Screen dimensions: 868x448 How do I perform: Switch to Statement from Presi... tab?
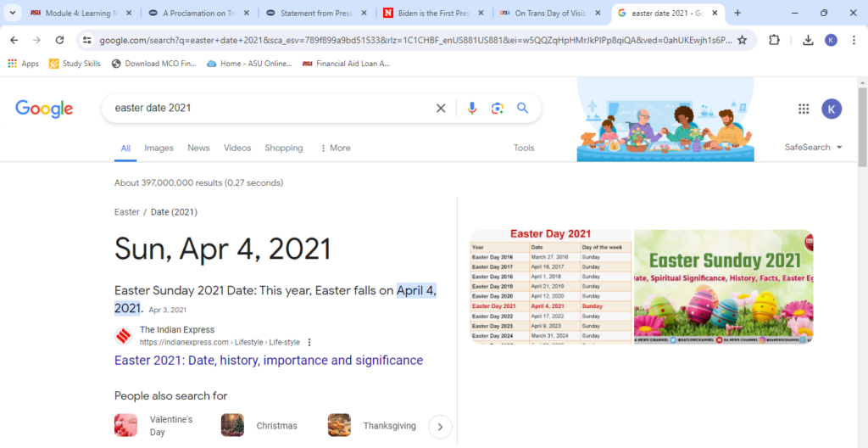(315, 13)
